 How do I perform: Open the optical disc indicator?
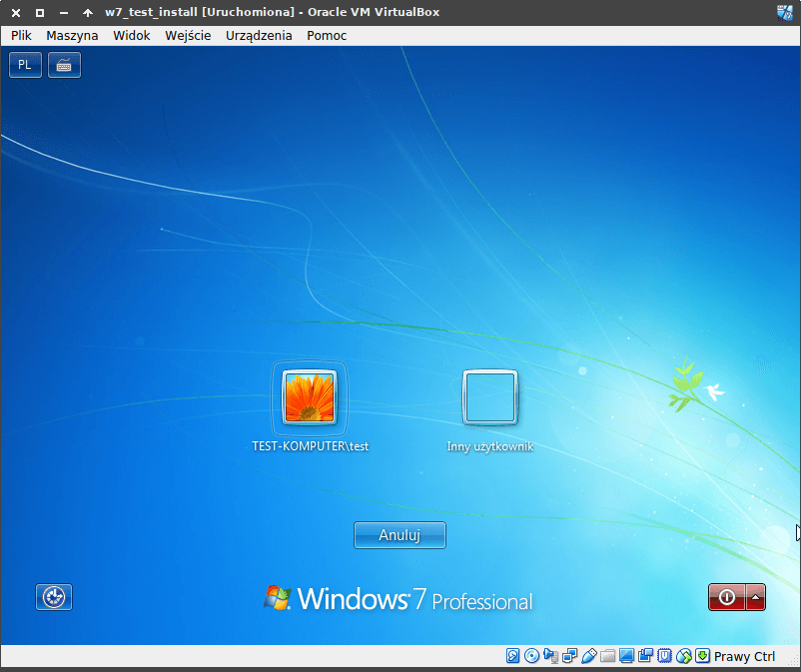[531, 656]
